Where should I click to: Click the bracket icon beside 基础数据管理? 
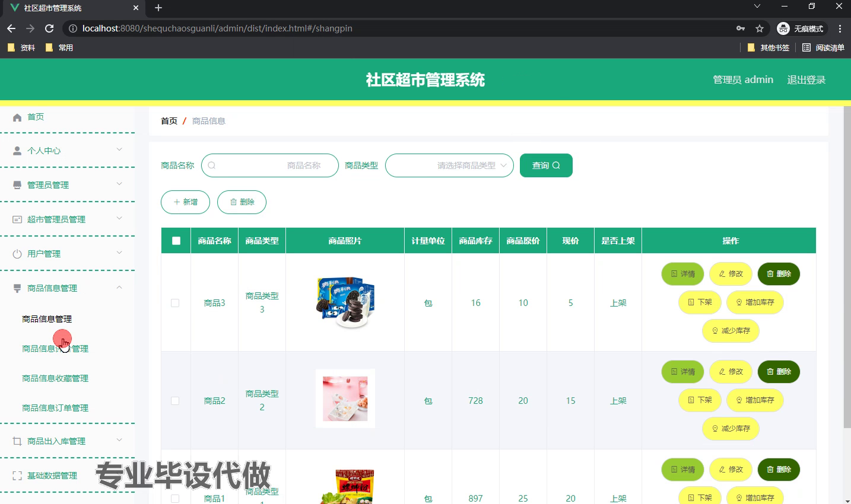pos(17,476)
